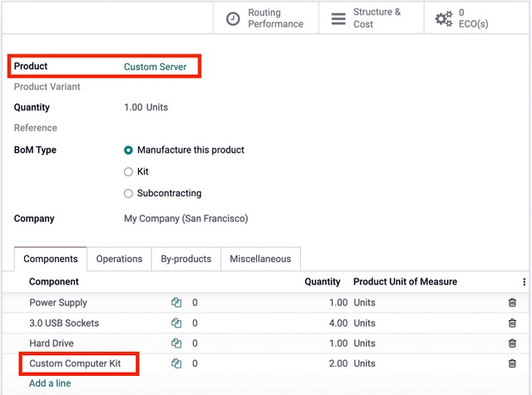Select 'Manufacture this product' BoM type
Image resolution: width=532 pixels, height=395 pixels.
[x=129, y=151]
